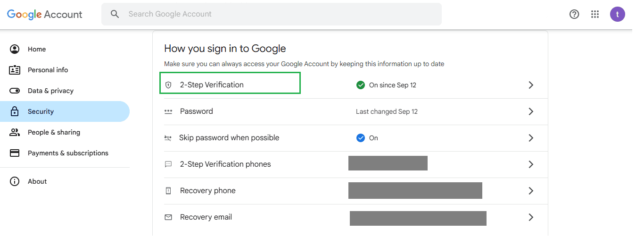Click the Data & privacy toggle icon
Viewport: 644px width, 238px height.
click(x=15, y=91)
